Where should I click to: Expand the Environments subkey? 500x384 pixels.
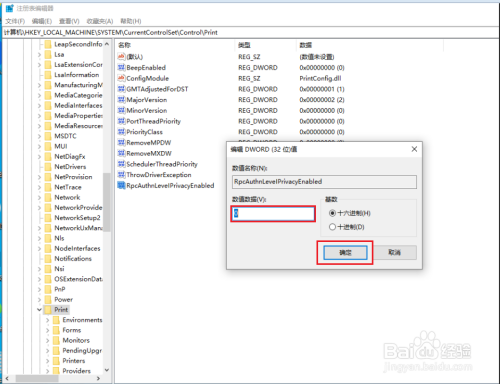click(x=47, y=320)
